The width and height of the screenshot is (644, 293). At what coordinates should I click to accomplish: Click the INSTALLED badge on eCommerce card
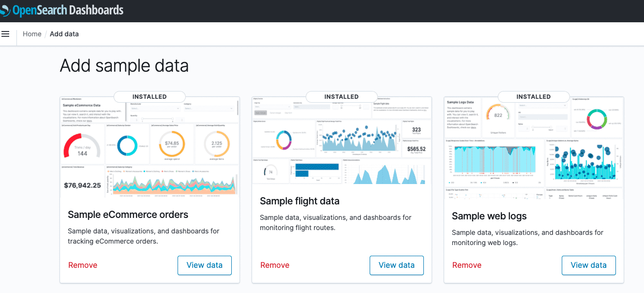click(x=149, y=96)
